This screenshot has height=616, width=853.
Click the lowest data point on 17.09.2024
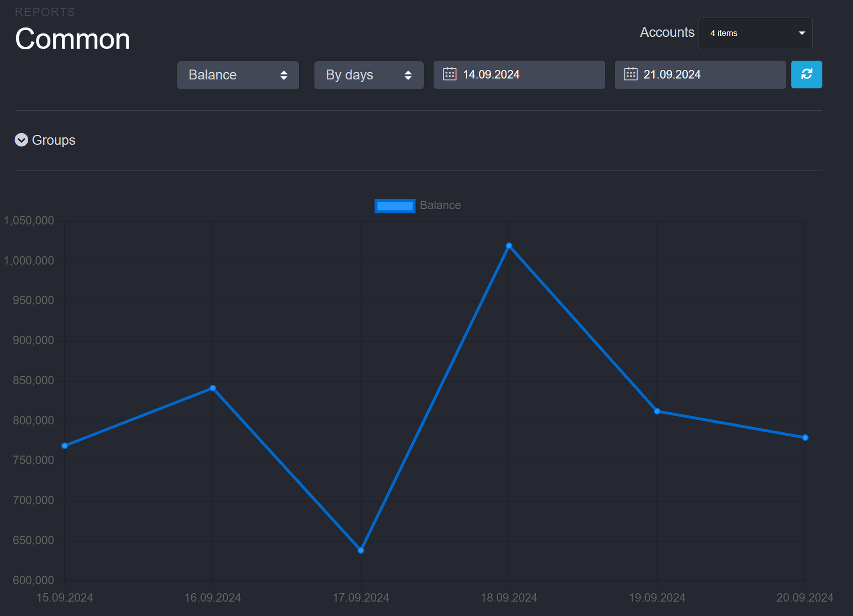pyautogui.click(x=361, y=550)
